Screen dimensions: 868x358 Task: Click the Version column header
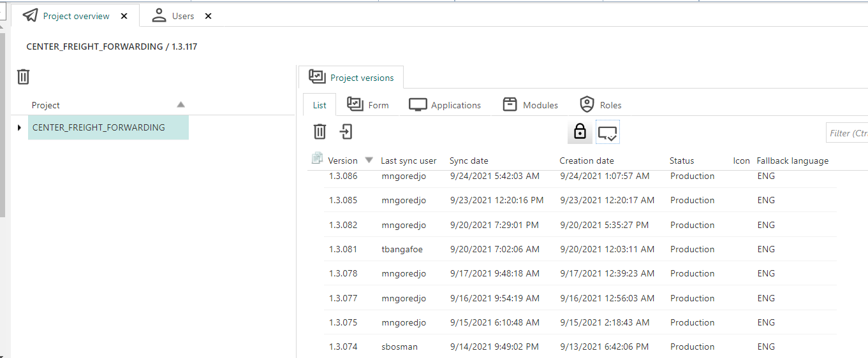click(342, 161)
